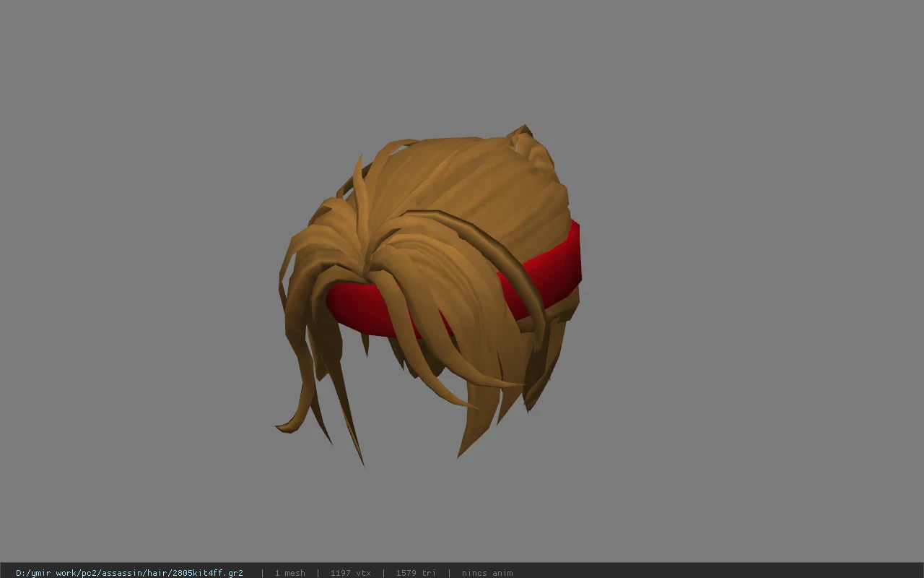Click the file path D:/ymir work/pc2/assassin/hair/2805kit4ff.gr2

pyautogui.click(x=129, y=573)
